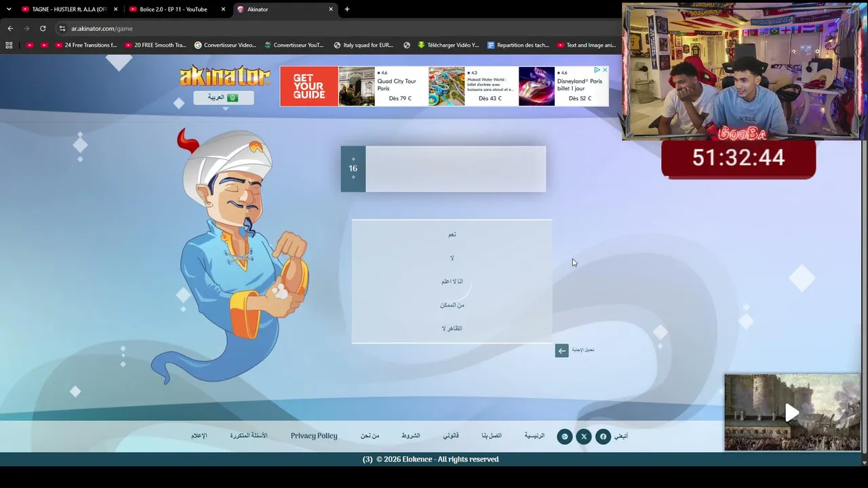Open the Arabic language selector

coord(224,98)
